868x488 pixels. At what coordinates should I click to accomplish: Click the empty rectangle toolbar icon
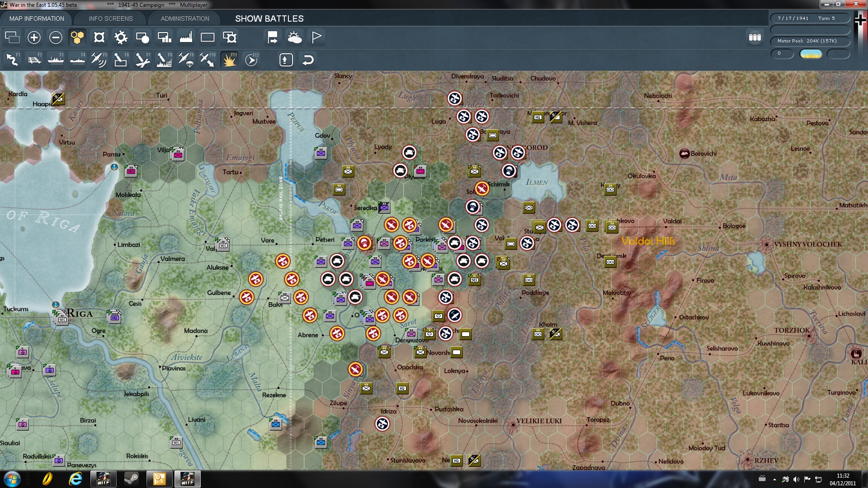208,37
